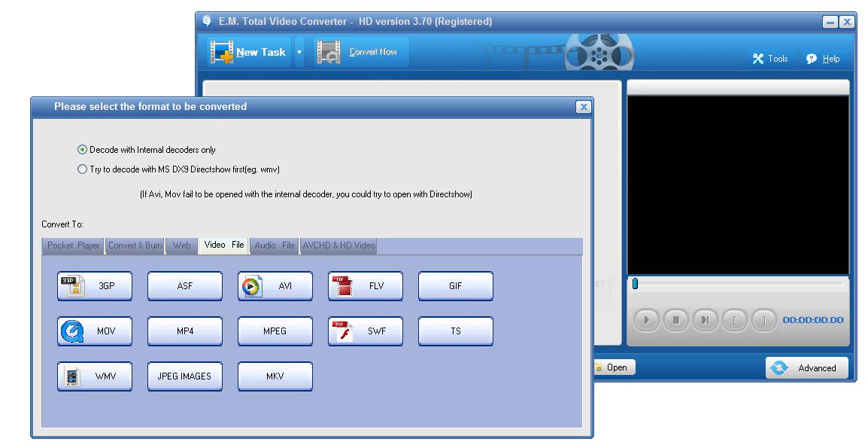Click the black video preview area
Image resolution: width=868 pixels, height=448 pixels.
[x=738, y=185]
